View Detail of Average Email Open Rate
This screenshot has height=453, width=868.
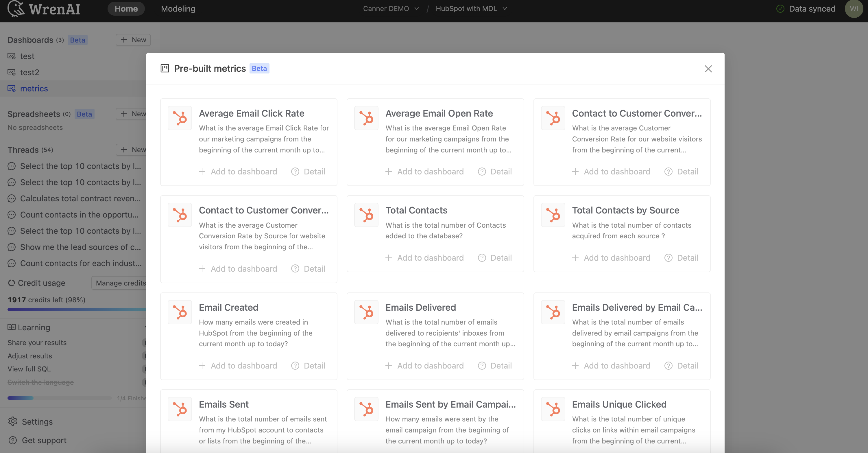[495, 172]
